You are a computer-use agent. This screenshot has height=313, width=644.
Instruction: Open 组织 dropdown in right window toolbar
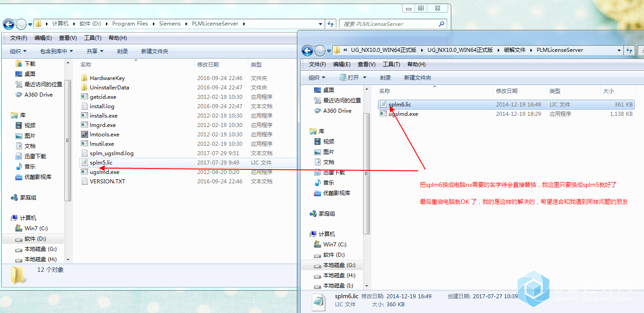click(x=317, y=77)
